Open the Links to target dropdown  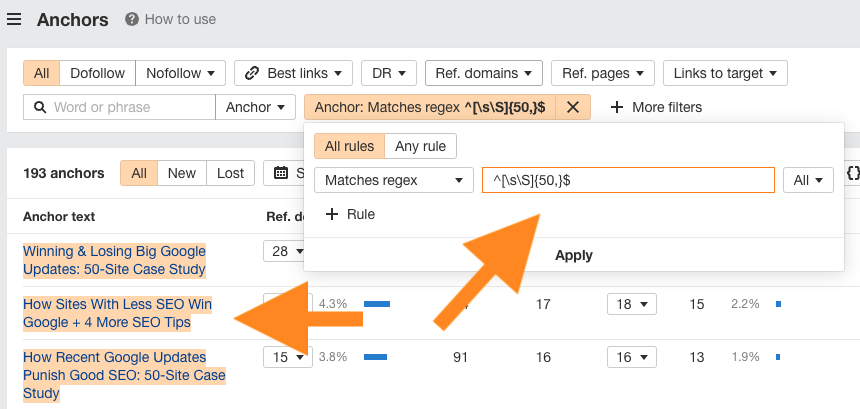(725, 73)
